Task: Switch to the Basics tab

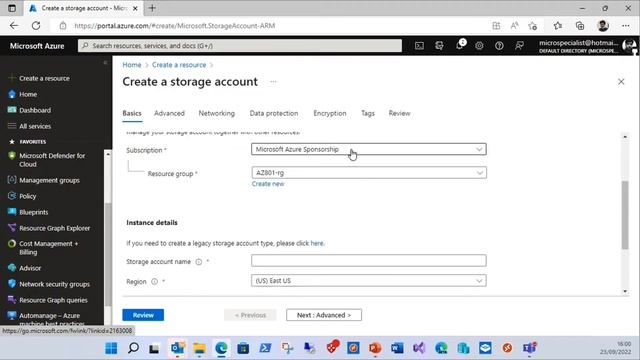Action: [132, 113]
